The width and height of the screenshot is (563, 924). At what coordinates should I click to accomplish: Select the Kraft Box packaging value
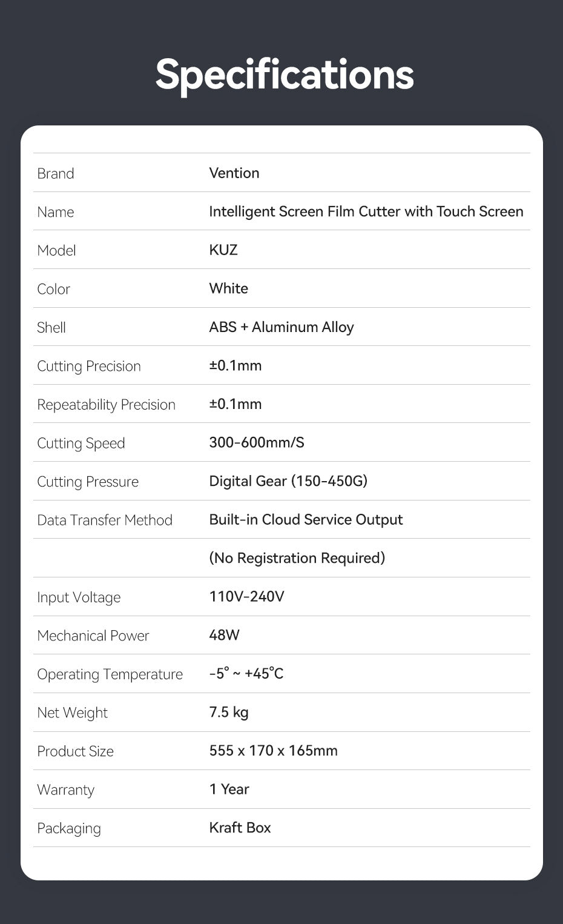240,828
